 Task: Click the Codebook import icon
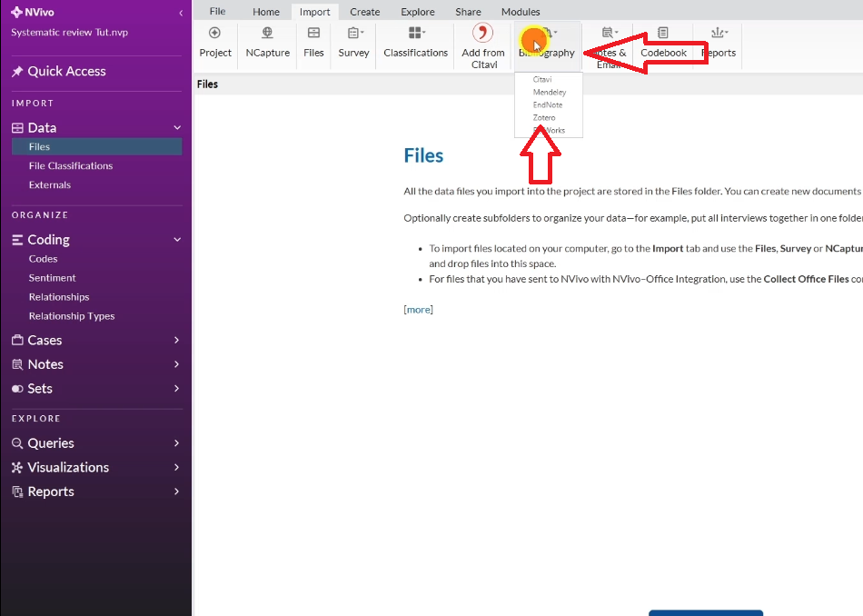[x=662, y=33]
